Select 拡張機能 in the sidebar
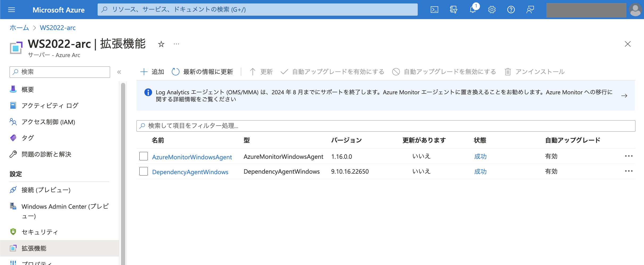Viewport: 644px width, 265px height. pyautogui.click(x=60, y=248)
